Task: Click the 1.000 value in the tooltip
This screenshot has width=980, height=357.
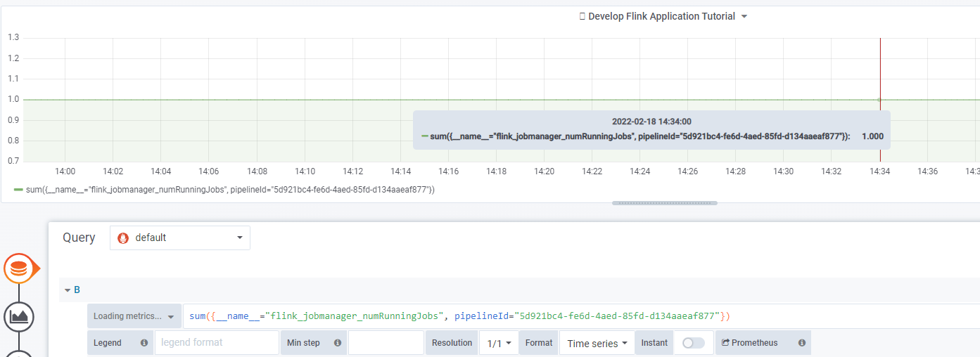Action: 872,136
